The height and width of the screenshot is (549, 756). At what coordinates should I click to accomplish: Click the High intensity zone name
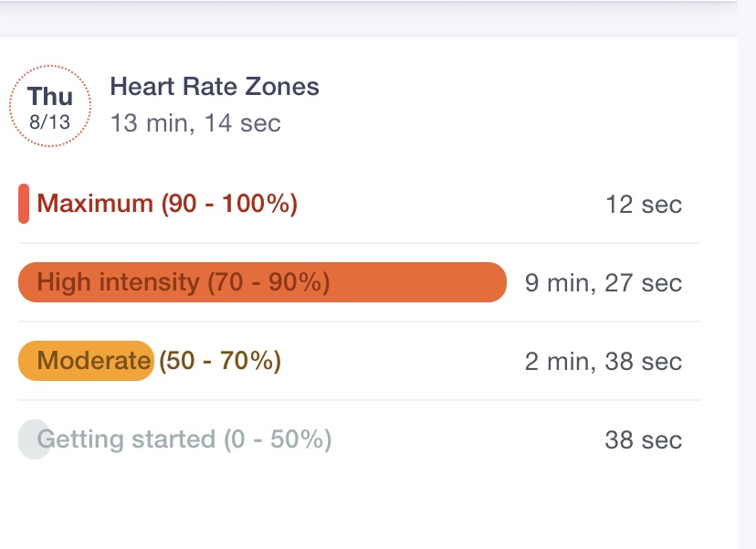coord(117,282)
